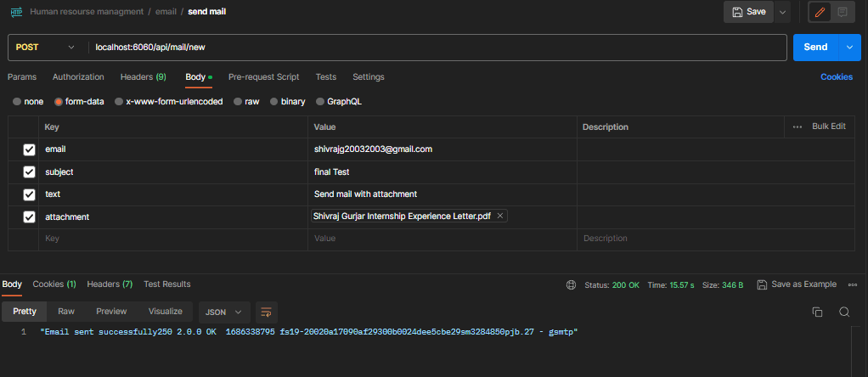
Task: Expand the Send button dropdown arrow
Action: pyautogui.click(x=849, y=48)
